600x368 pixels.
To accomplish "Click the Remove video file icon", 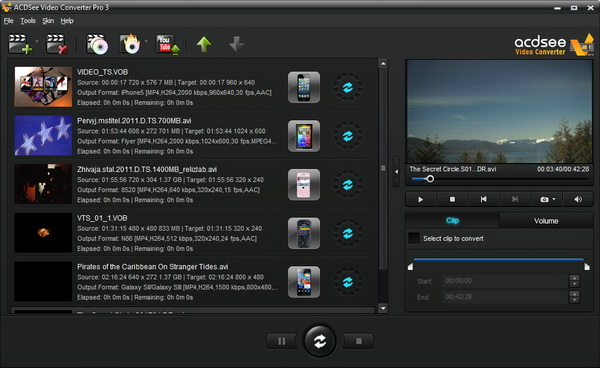I will click(57, 44).
